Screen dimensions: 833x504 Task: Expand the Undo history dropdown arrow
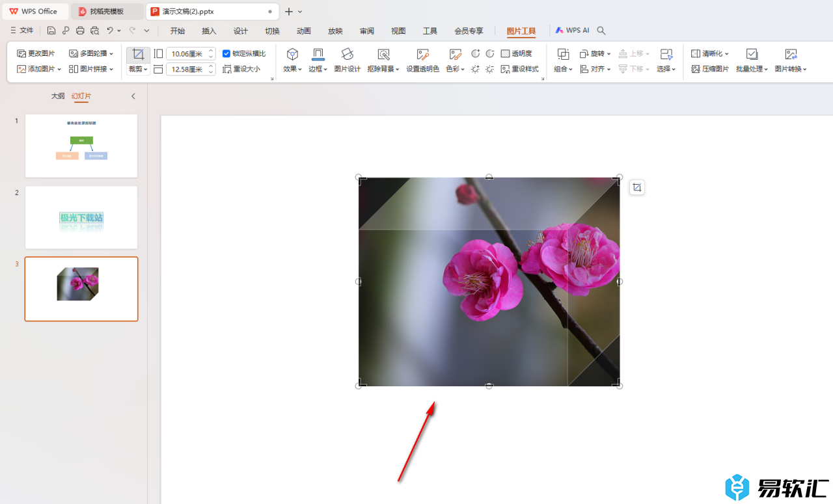click(x=119, y=31)
